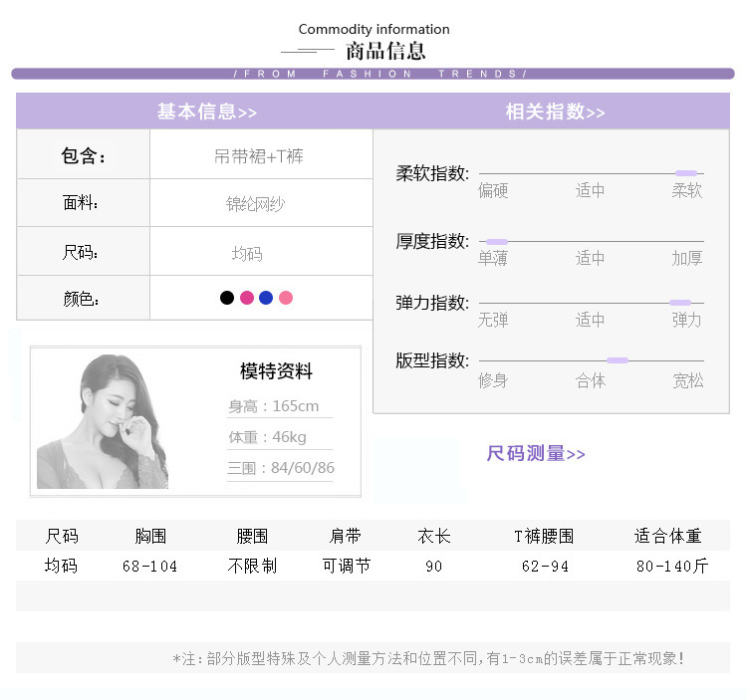Click the Commodity information heading
The width and height of the screenshot is (747, 700).
pos(373,29)
